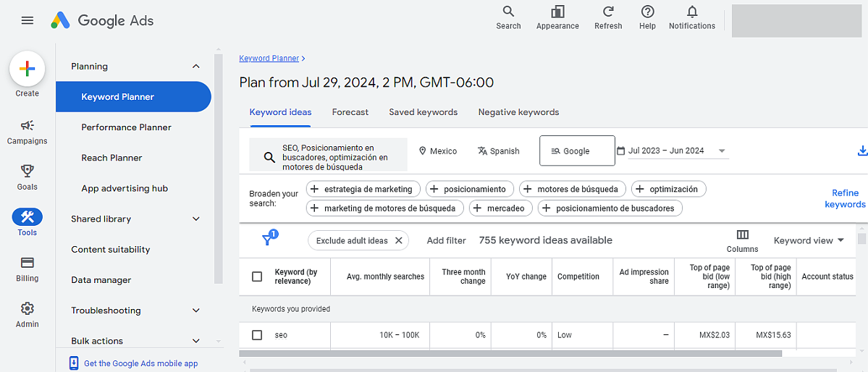Remove the Exclude adult ideas filter
The image size is (868, 372).
399,240
